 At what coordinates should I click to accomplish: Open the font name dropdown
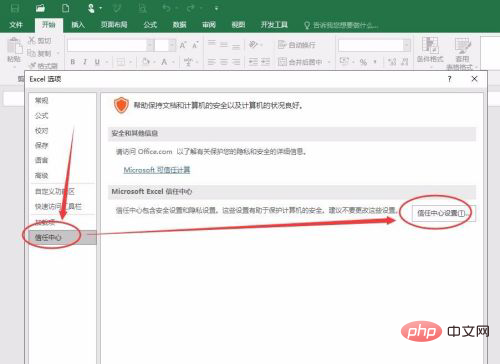point(150,45)
